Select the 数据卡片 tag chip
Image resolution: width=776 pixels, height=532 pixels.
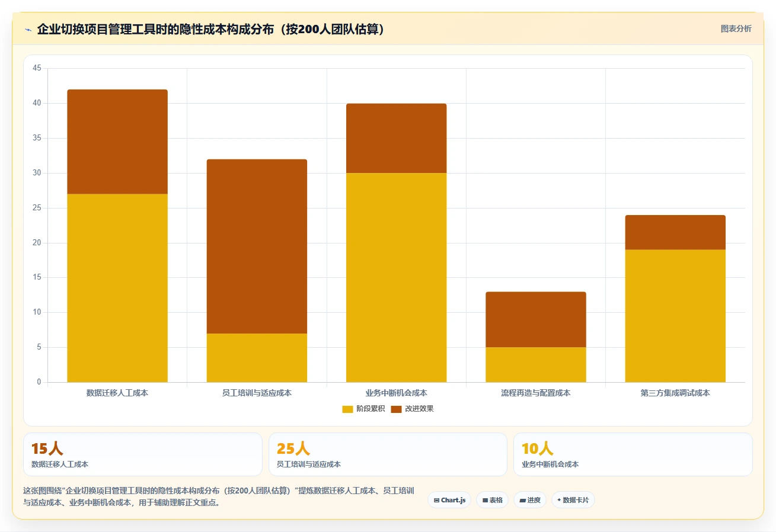click(x=573, y=500)
